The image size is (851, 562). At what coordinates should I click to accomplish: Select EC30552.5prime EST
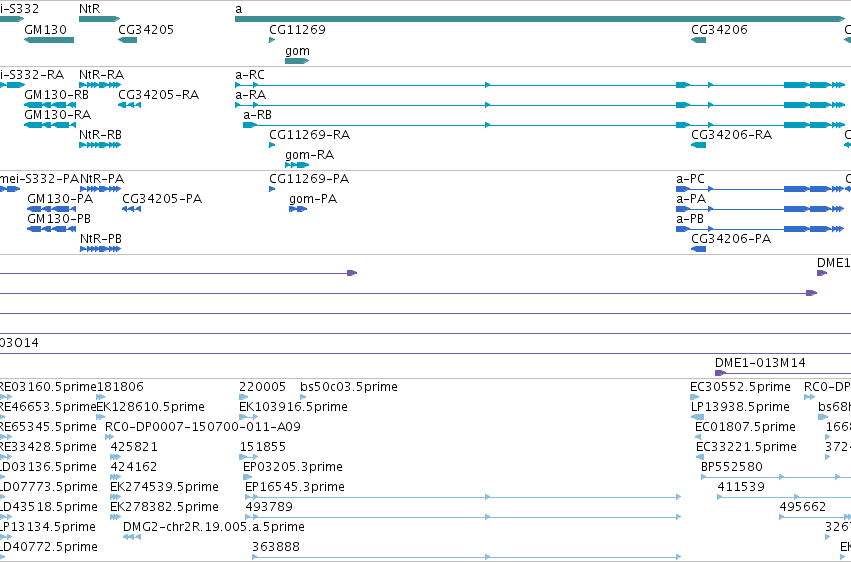coord(695,397)
